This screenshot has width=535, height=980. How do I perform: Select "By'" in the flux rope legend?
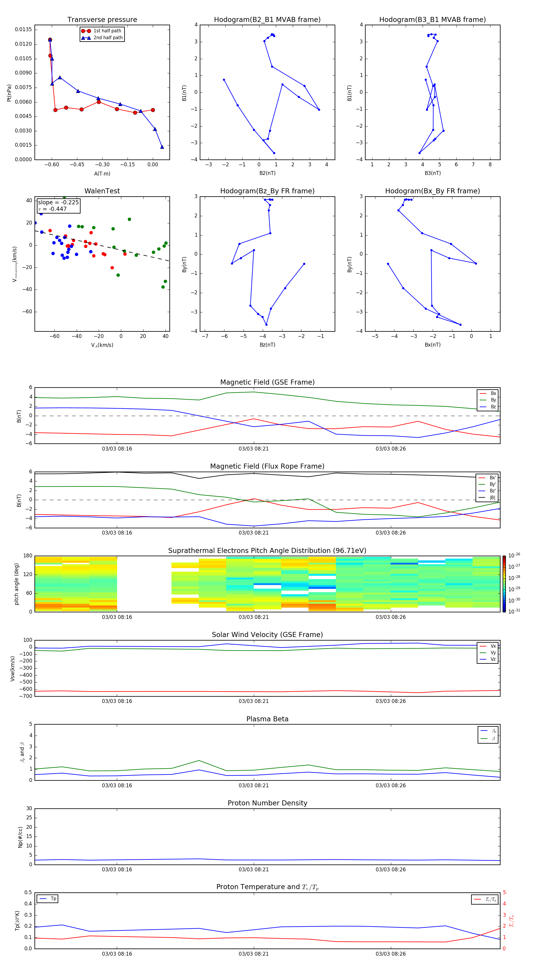coord(487,484)
